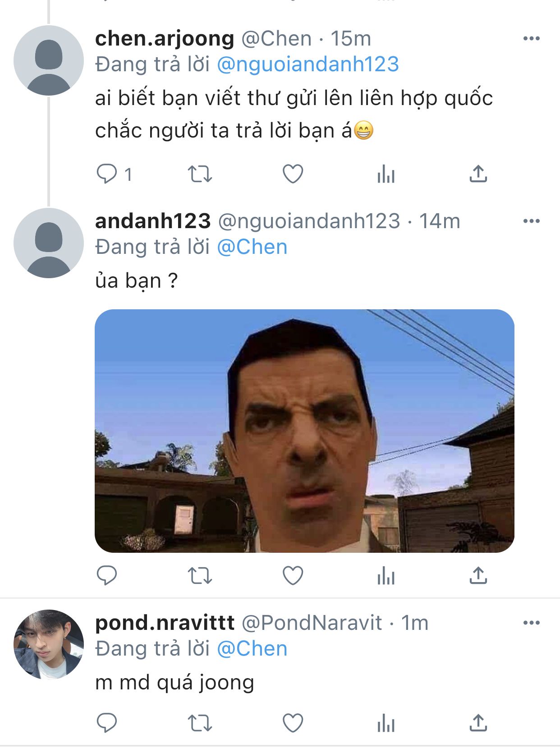Screen dimensions: 560x748
Task: Like pond.nravittt's reply tweet
Action: [x=293, y=723]
